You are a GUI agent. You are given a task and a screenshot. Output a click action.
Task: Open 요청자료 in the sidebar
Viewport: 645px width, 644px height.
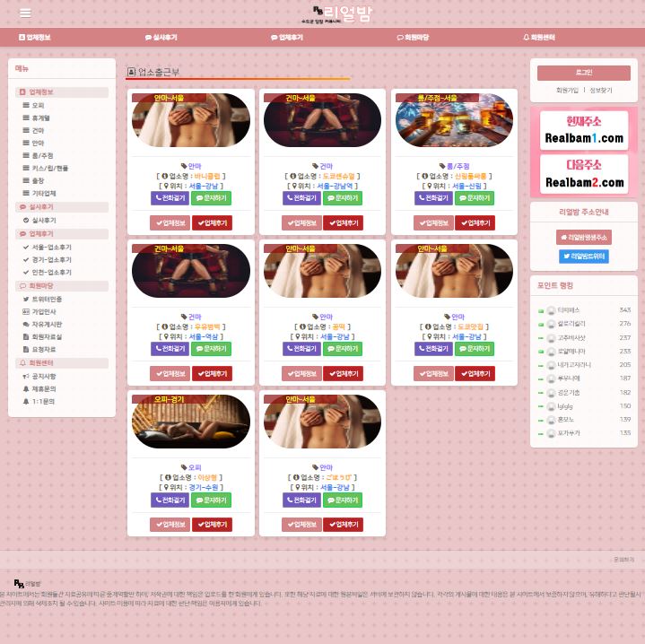(39, 350)
